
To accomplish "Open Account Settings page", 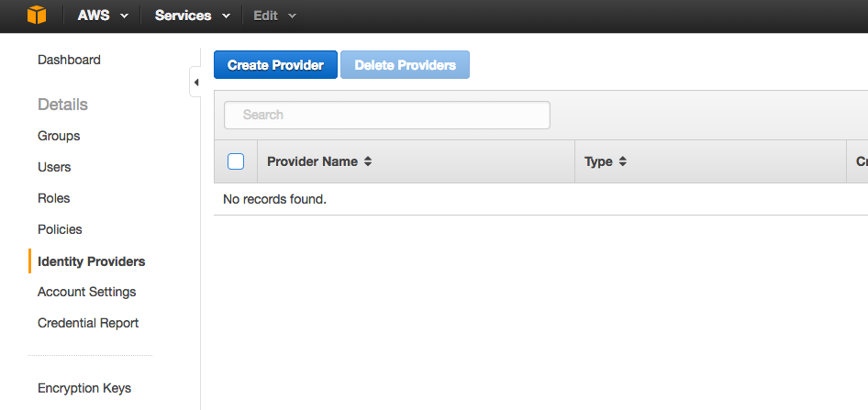I will click(87, 292).
